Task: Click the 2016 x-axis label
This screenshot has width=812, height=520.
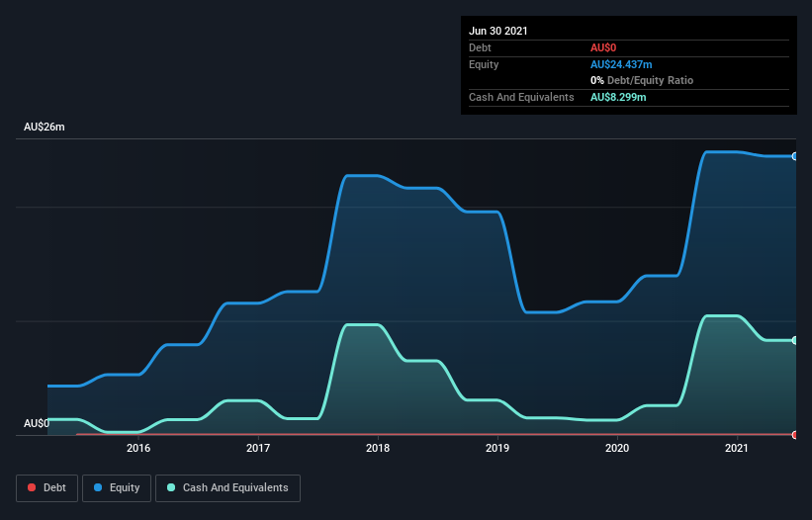Action: pos(138,448)
